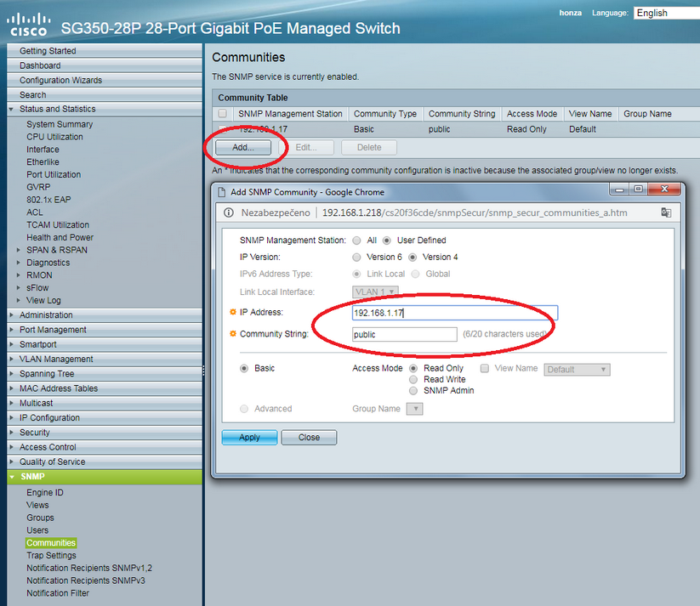
Task: Click the IP Address input field
Action: click(x=454, y=313)
